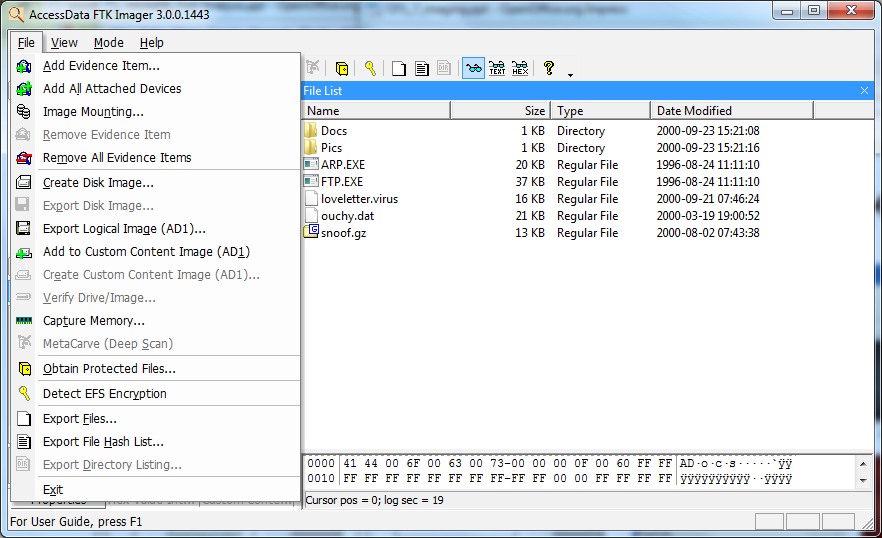882x538 pixels.
Task: Click the Export Files toolbar icon
Action: click(399, 69)
